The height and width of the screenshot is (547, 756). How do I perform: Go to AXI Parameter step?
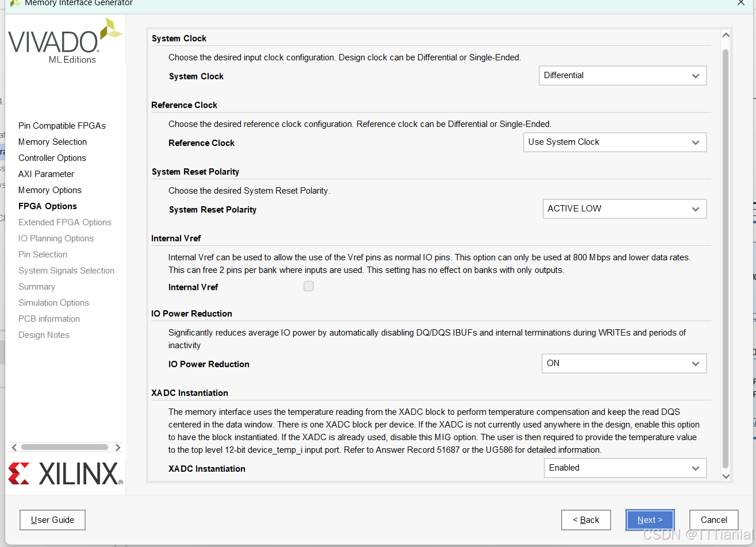(46, 174)
